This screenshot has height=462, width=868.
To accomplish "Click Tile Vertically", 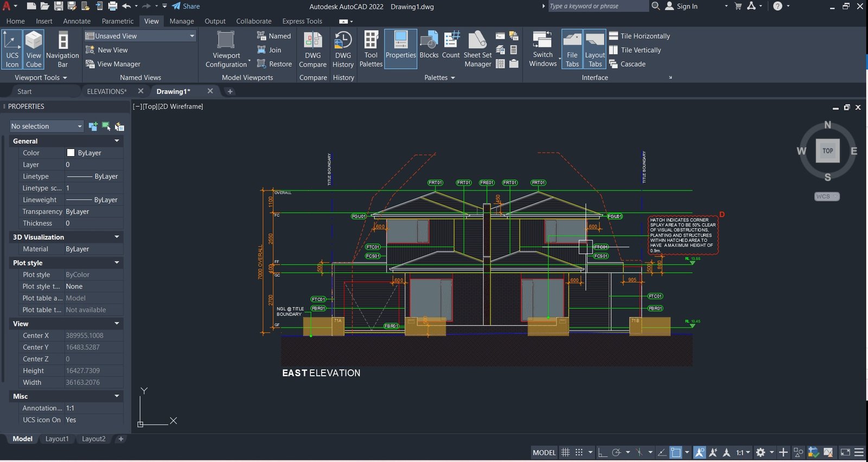I will 635,50.
